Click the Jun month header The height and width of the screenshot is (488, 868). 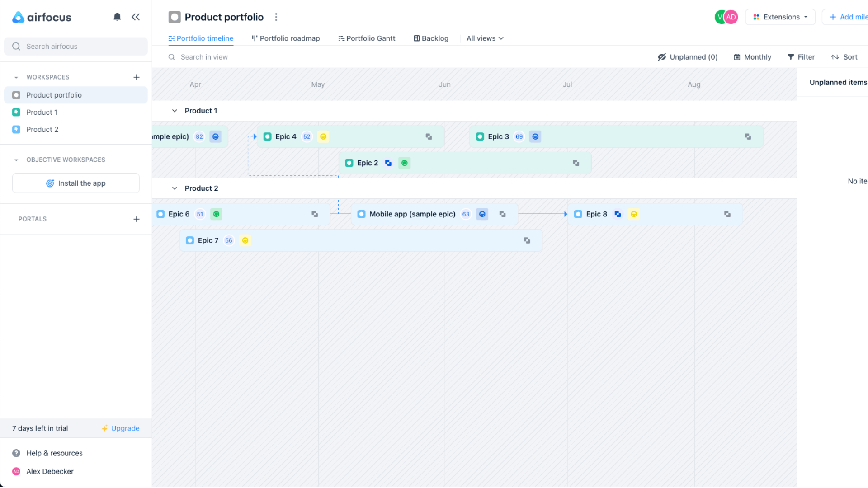coord(445,84)
